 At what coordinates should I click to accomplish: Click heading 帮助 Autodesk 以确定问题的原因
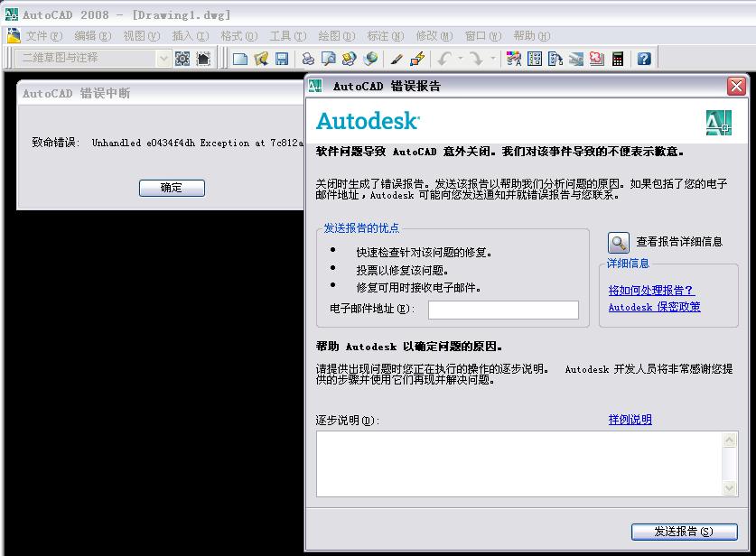[x=409, y=347]
